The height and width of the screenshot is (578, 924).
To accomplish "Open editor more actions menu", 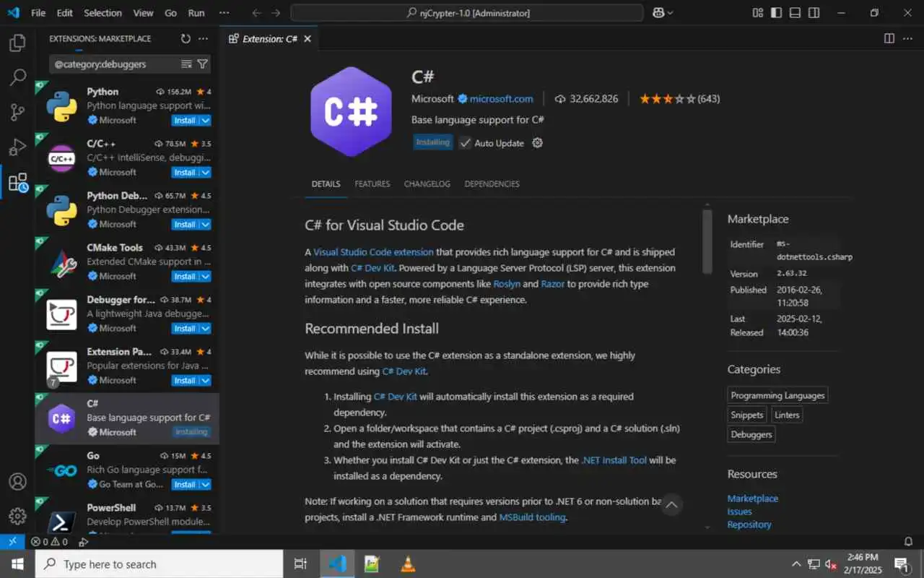I will pos(908,39).
